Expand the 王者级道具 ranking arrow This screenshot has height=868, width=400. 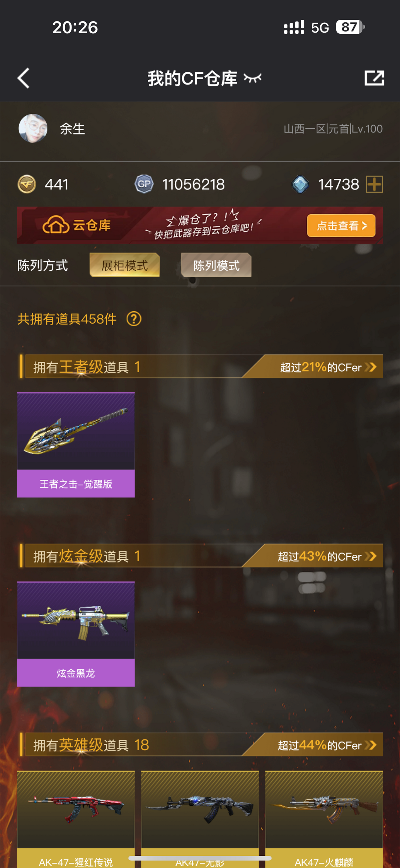tap(371, 367)
